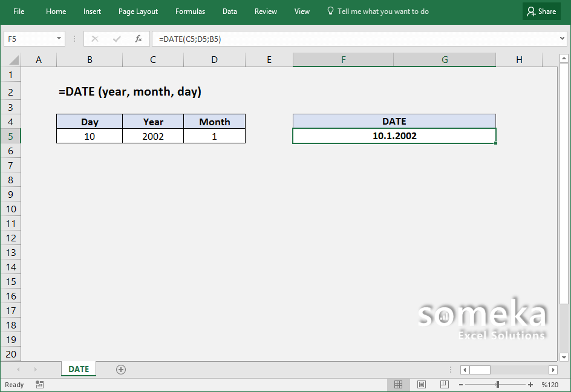Image resolution: width=571 pixels, height=392 pixels.
Task: Click the Month header cell
Action: (x=215, y=122)
